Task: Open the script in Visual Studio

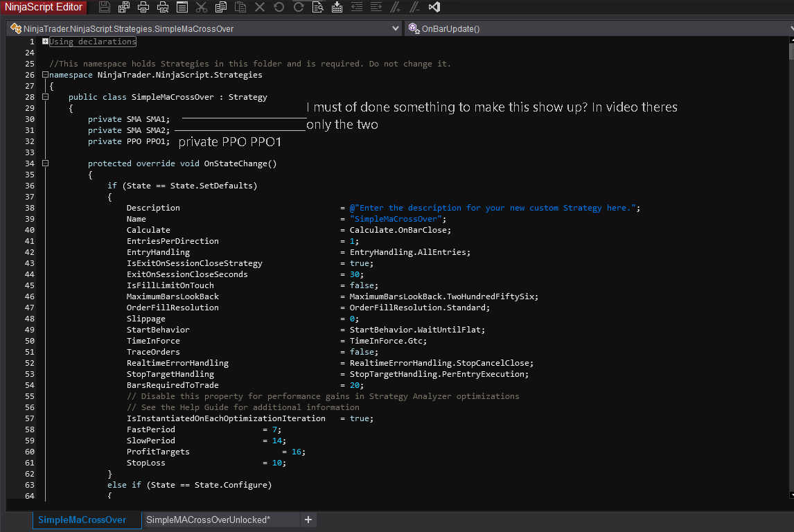Action: click(434, 8)
